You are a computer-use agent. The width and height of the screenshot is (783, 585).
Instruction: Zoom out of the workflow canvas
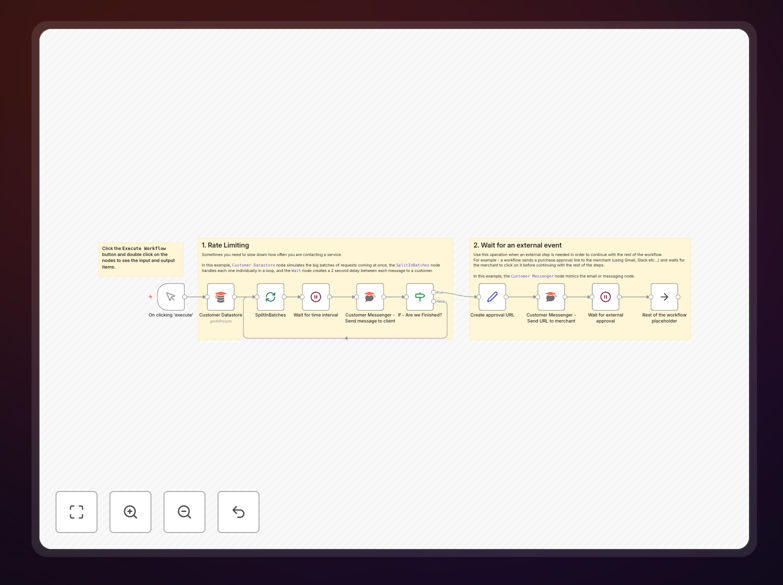(184, 512)
